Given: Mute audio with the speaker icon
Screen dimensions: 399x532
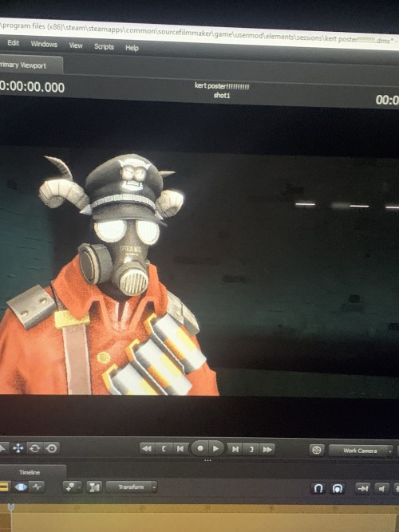Looking at the screenshot, I should click(x=381, y=489).
